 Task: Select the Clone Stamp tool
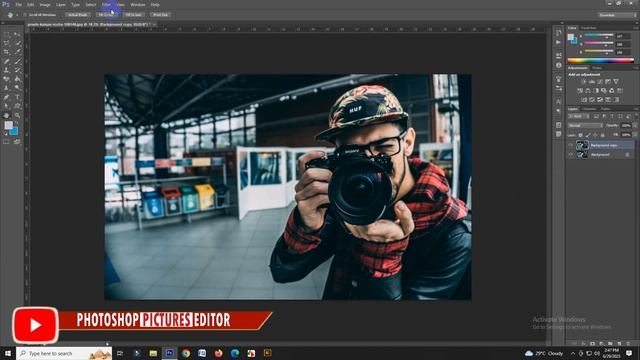coord(7,70)
